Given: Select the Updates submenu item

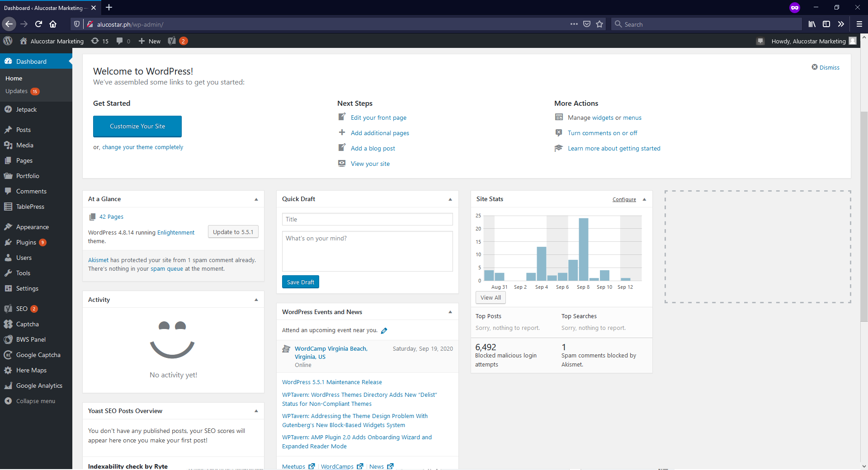Looking at the screenshot, I should 22,91.
